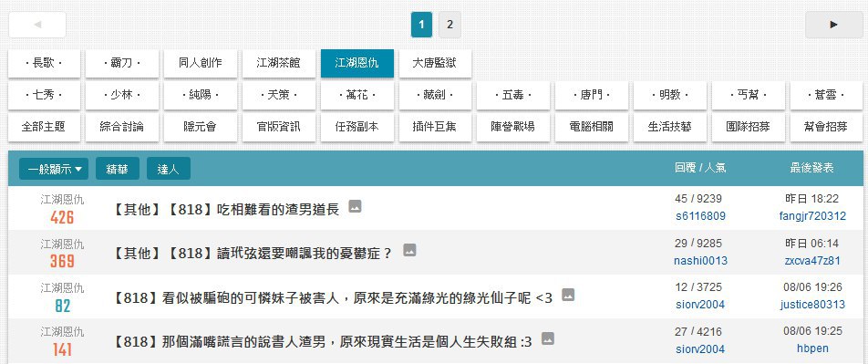Click image icon next to 說書人渣男 thread
Viewport: 868px width, 364px height.
(x=547, y=338)
